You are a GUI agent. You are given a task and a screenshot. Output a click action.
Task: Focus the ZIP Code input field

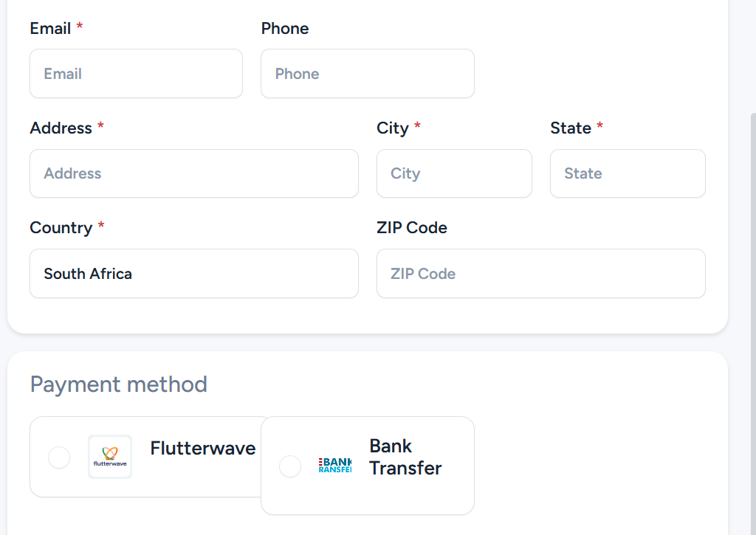pos(540,274)
